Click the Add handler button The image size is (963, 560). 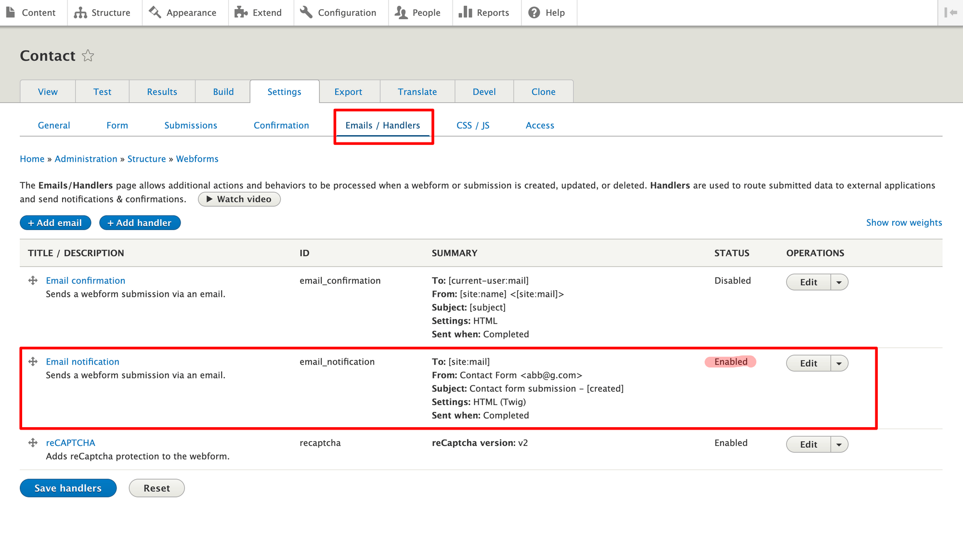[140, 223]
